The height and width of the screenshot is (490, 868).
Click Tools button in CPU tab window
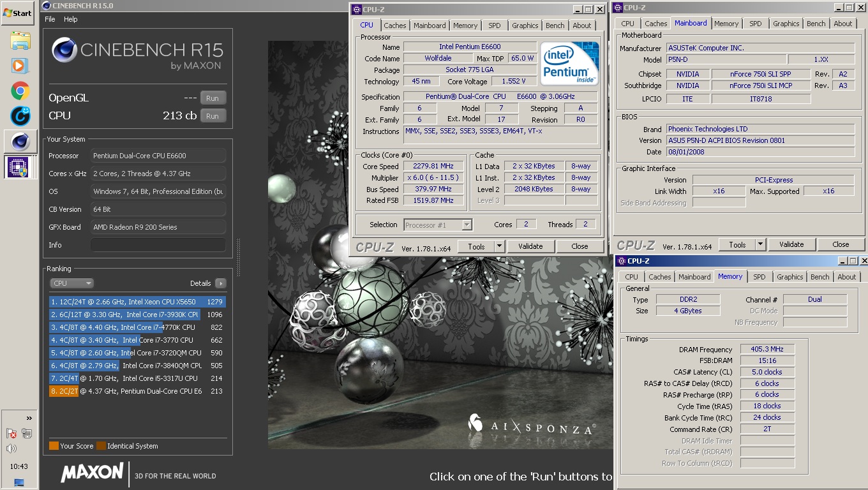pyautogui.click(x=476, y=246)
